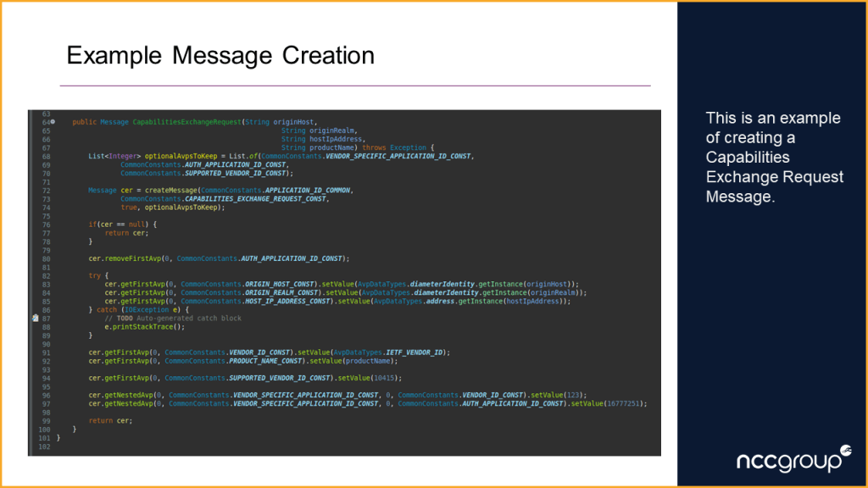
Task: Click the 'return cer;' statement on line 99
Action: (110, 421)
